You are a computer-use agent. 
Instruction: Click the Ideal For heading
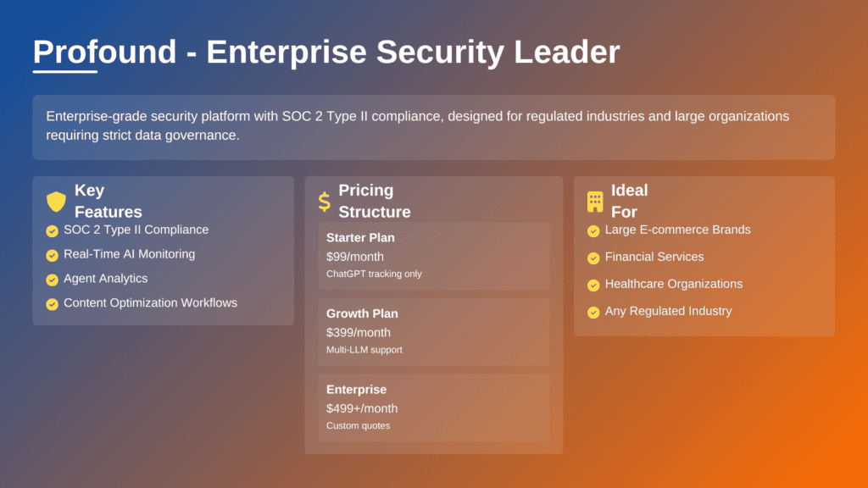pos(629,202)
